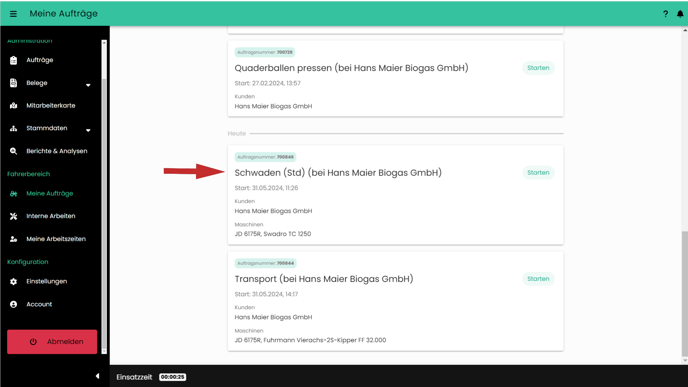The height and width of the screenshot is (387, 688).
Task: Open Meine Arbeitszeiten menu item
Action: 56,239
